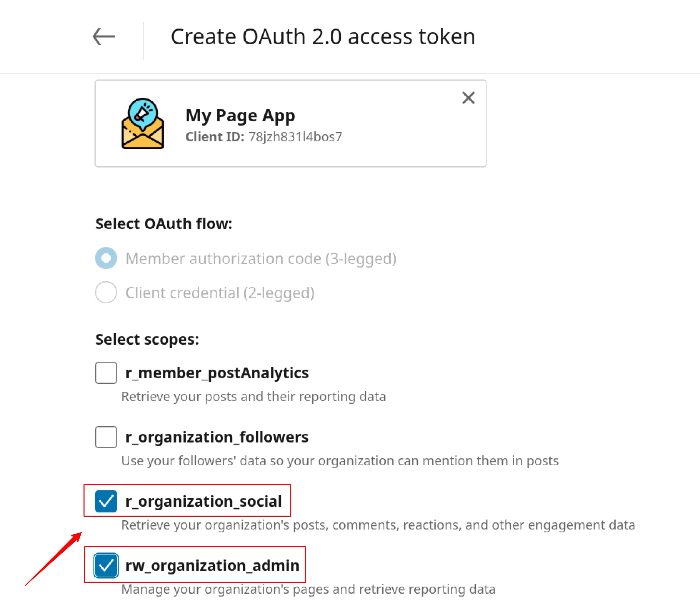Check the r_organization_followers scope checkbox
700x607 pixels.
point(106,437)
